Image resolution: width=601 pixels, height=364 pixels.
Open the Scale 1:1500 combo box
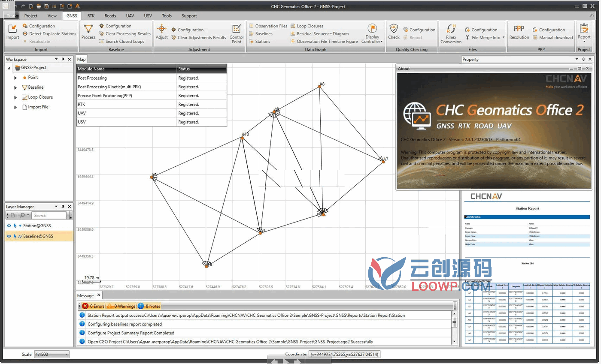pyautogui.click(x=52, y=355)
